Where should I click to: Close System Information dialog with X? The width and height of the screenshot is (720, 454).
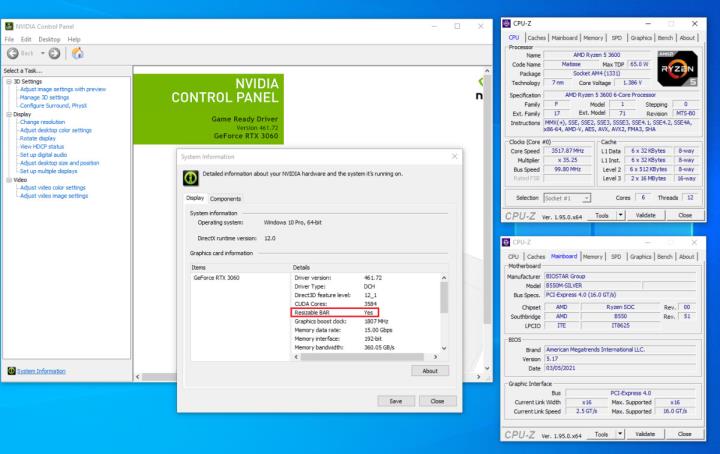click(455, 157)
